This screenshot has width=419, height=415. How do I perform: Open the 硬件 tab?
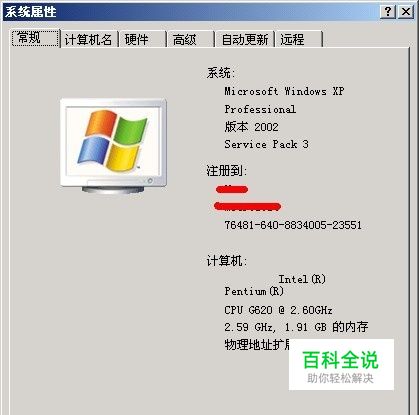[x=142, y=40]
